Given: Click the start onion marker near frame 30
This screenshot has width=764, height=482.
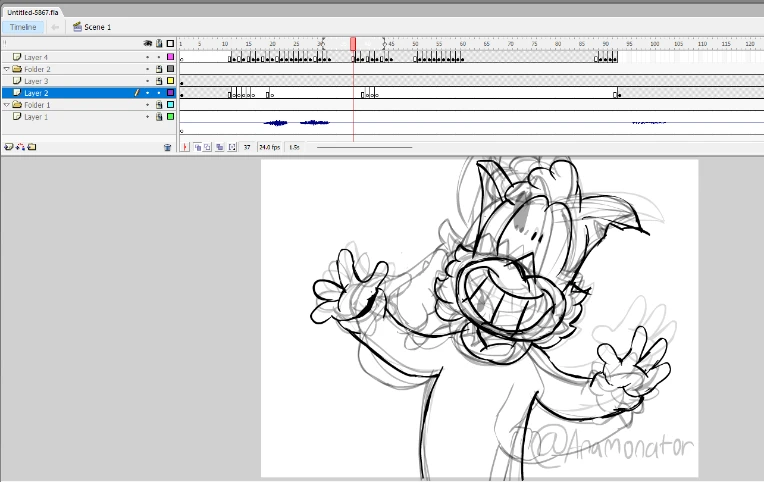Looking at the screenshot, I should coord(322,43).
